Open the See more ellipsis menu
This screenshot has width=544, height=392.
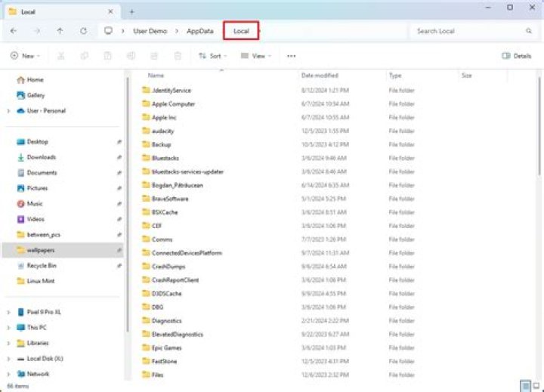tap(292, 56)
